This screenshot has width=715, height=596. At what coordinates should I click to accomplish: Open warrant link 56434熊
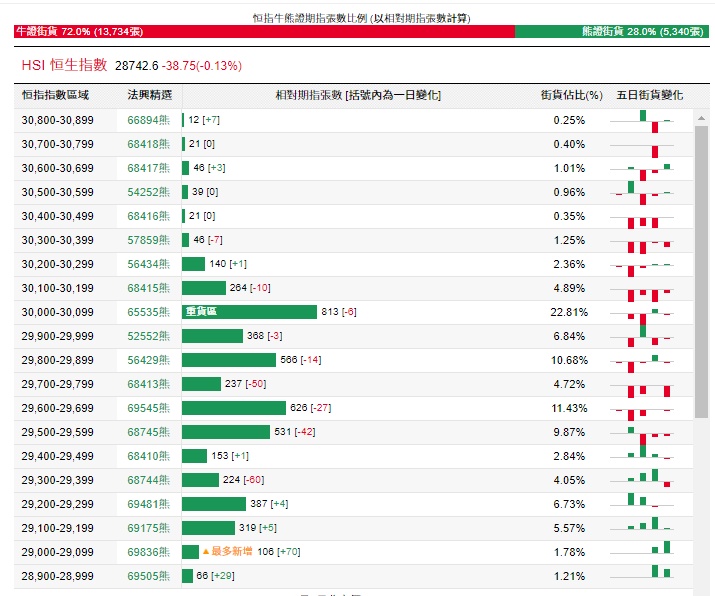point(149,264)
